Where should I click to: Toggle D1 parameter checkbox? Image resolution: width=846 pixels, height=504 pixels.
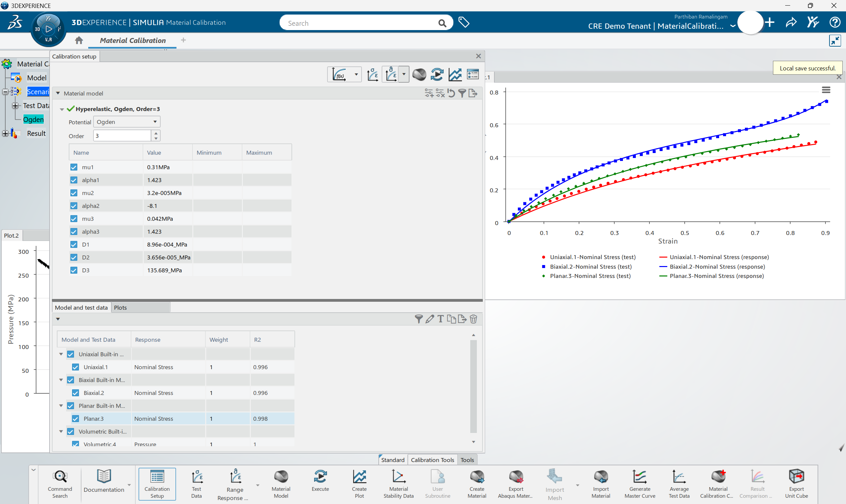(74, 245)
